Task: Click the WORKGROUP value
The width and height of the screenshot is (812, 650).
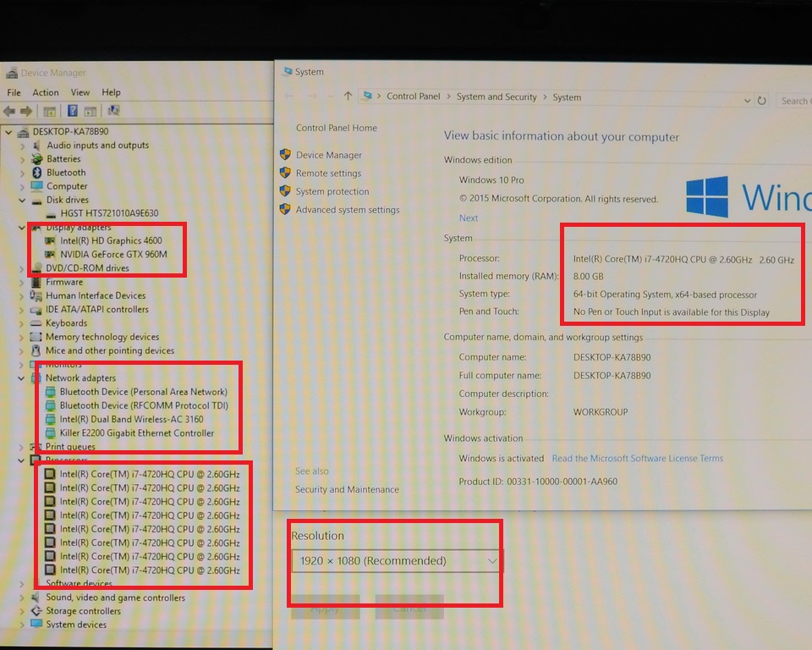Action: pyautogui.click(x=601, y=412)
